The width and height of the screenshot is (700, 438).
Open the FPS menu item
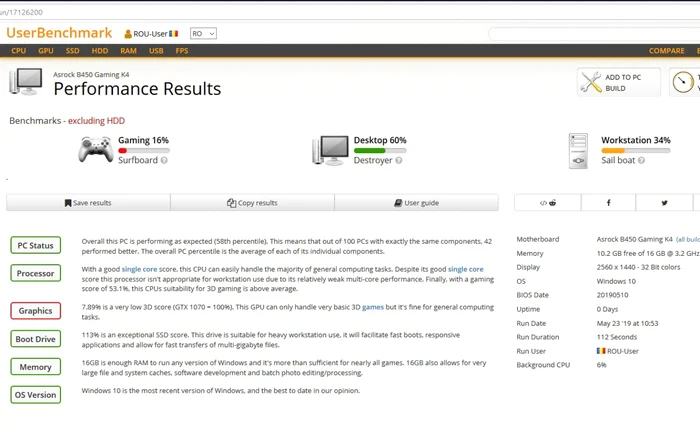(x=182, y=51)
